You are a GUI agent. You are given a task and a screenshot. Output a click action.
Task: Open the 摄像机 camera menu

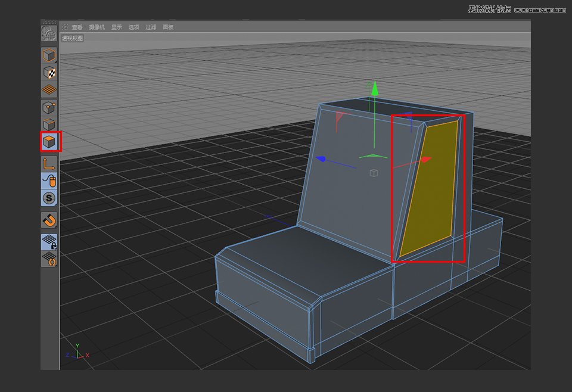pos(97,27)
